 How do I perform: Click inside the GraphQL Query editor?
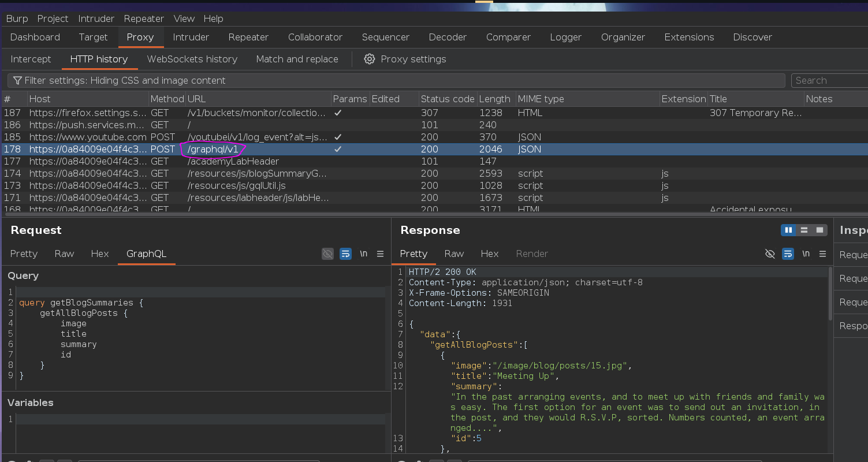point(200,337)
